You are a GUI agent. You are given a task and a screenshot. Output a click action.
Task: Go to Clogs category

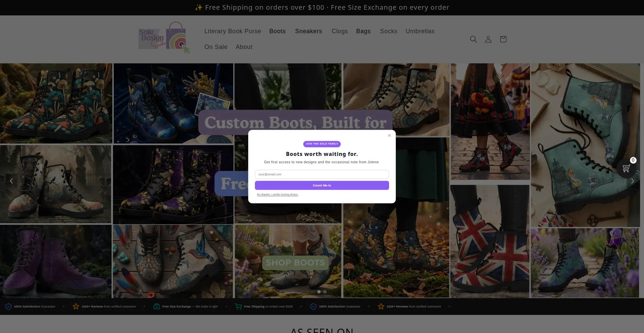339,31
